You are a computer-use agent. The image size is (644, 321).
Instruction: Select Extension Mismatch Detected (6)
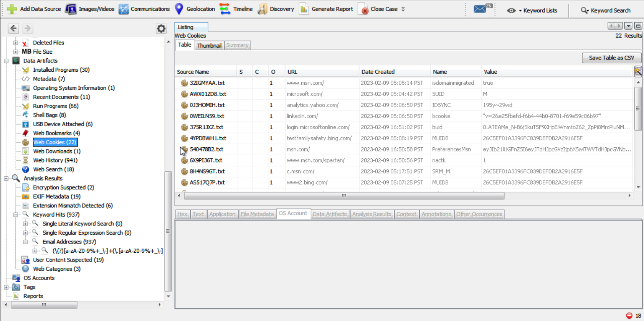[x=73, y=206]
